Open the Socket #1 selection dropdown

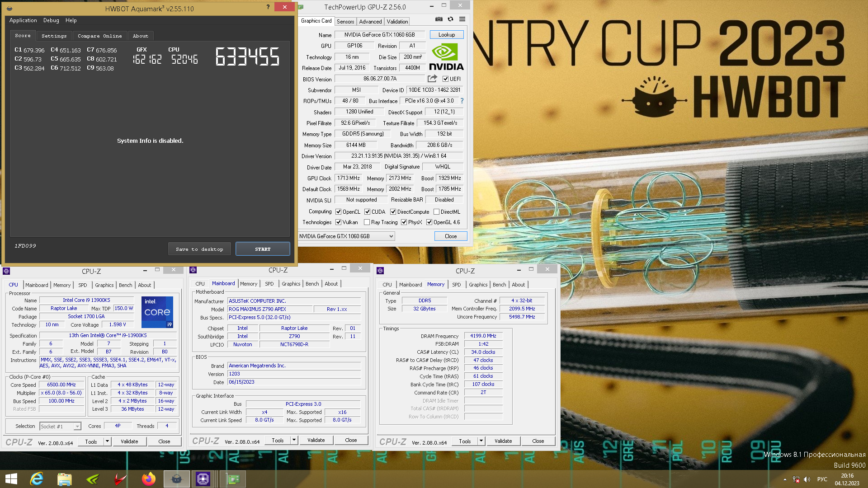coord(60,426)
